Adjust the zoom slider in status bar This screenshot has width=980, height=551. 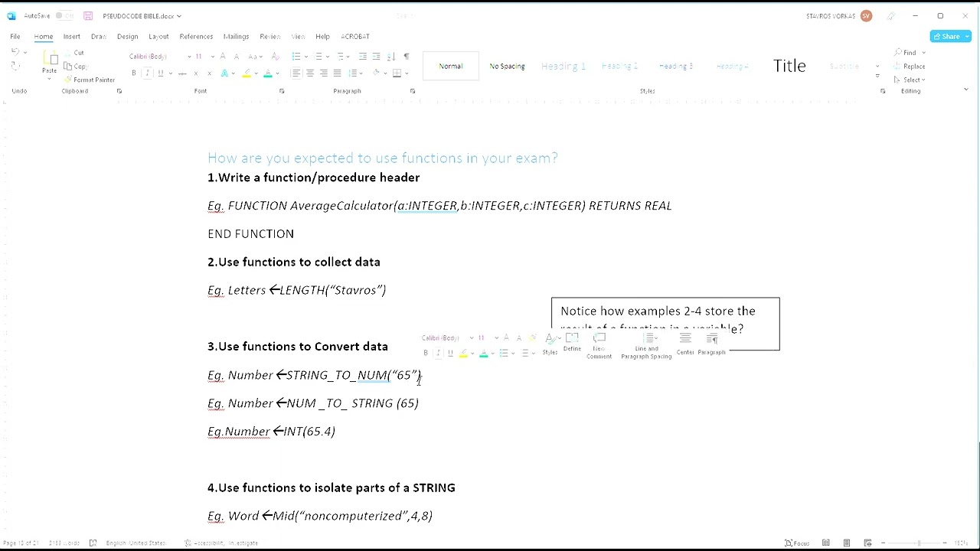pos(918,543)
